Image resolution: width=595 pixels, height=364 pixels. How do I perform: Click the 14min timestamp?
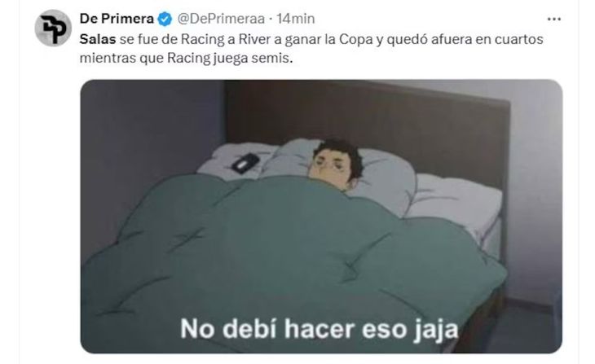pos(296,19)
